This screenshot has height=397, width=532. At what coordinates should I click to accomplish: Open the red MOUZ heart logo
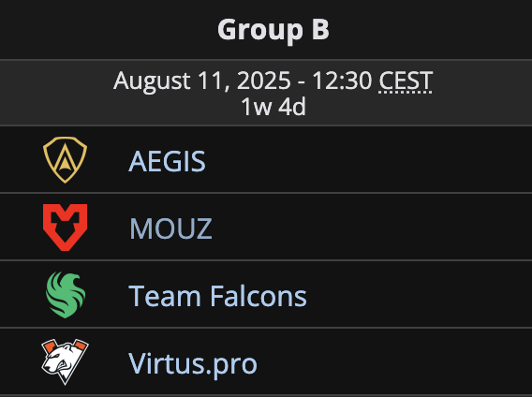pos(66,228)
